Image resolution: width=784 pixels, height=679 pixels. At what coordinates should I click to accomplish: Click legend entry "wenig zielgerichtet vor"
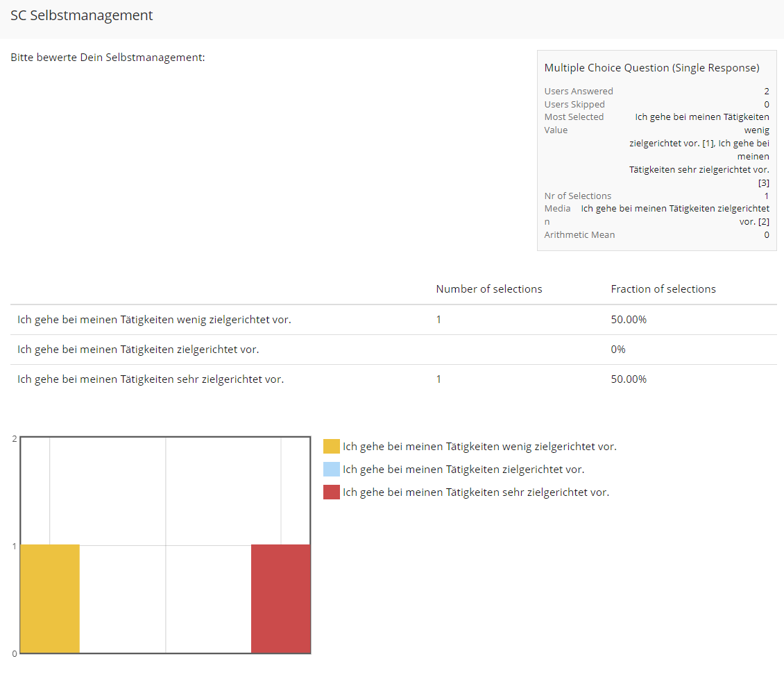tap(479, 446)
